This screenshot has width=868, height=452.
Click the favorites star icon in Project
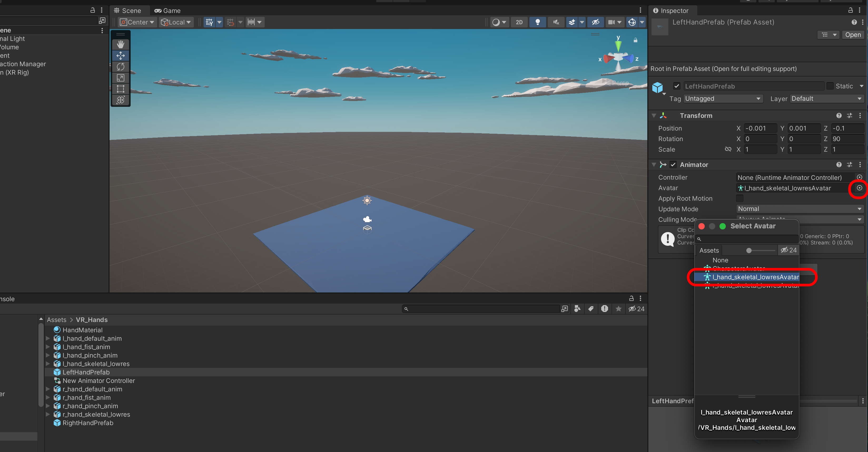(618, 309)
